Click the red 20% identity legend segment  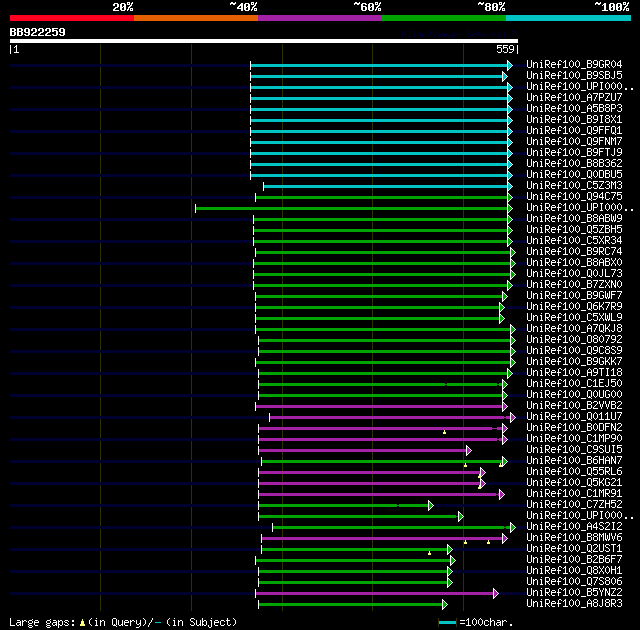click(x=72, y=18)
